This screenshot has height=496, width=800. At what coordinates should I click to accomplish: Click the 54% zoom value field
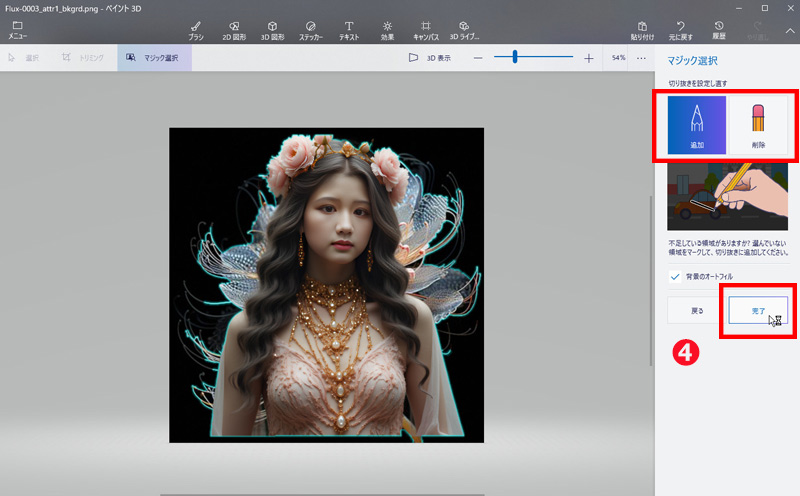(618, 58)
